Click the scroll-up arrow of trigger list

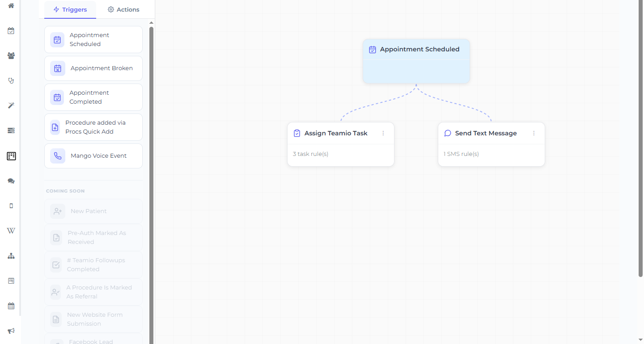(x=151, y=22)
